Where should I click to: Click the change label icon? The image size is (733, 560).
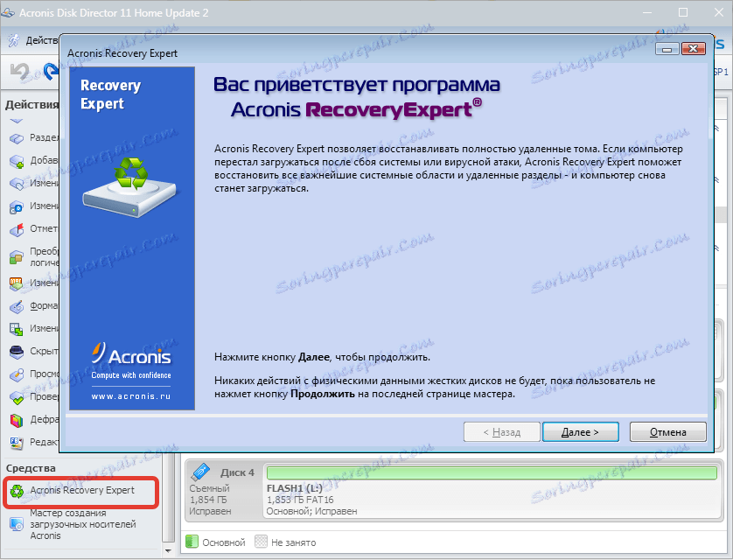(17, 283)
